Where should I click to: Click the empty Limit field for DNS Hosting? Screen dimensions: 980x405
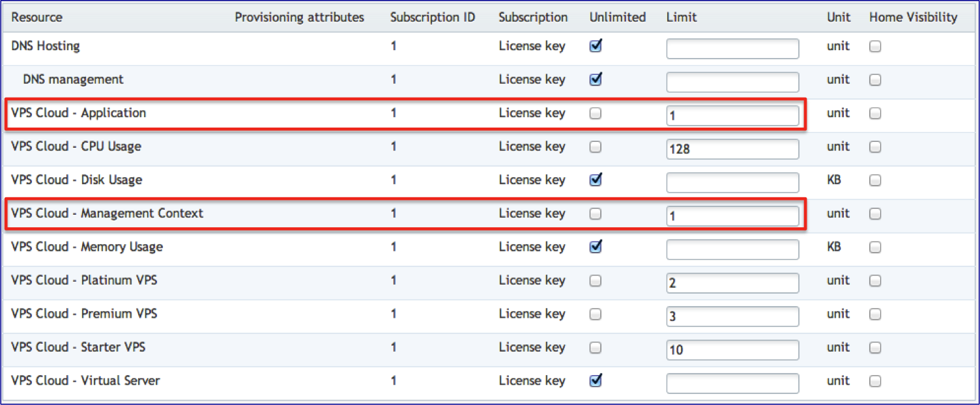click(x=732, y=49)
